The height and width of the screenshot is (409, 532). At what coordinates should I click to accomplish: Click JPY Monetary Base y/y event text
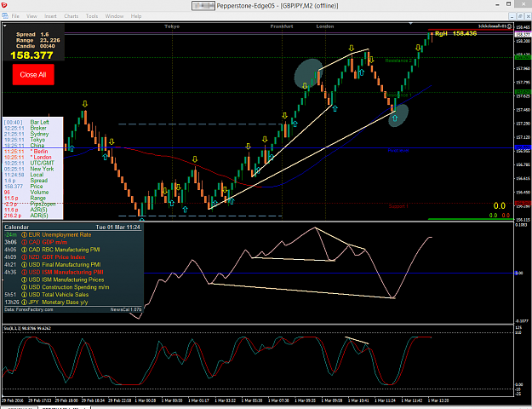(x=58, y=302)
